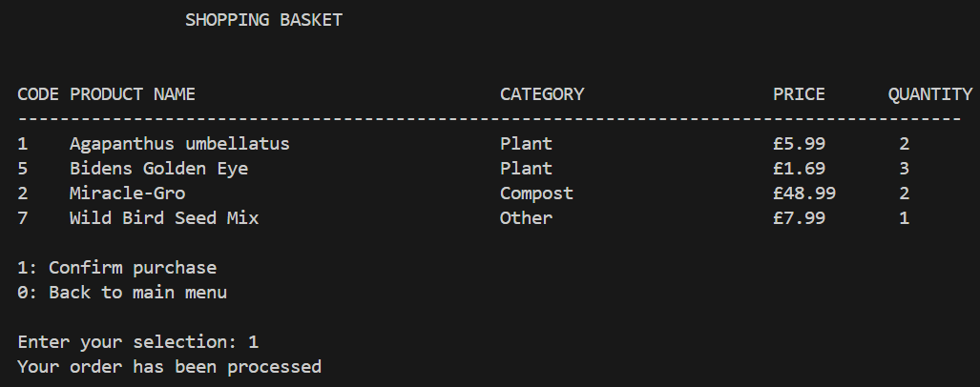Click the QUANTITY column header
Image resolution: width=980 pixels, height=387 pixels.
[930, 94]
